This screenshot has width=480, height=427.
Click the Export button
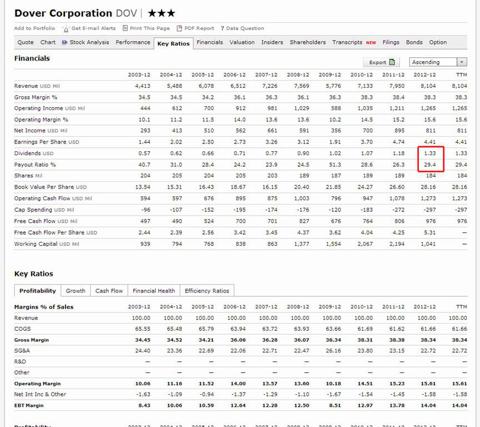point(382,62)
